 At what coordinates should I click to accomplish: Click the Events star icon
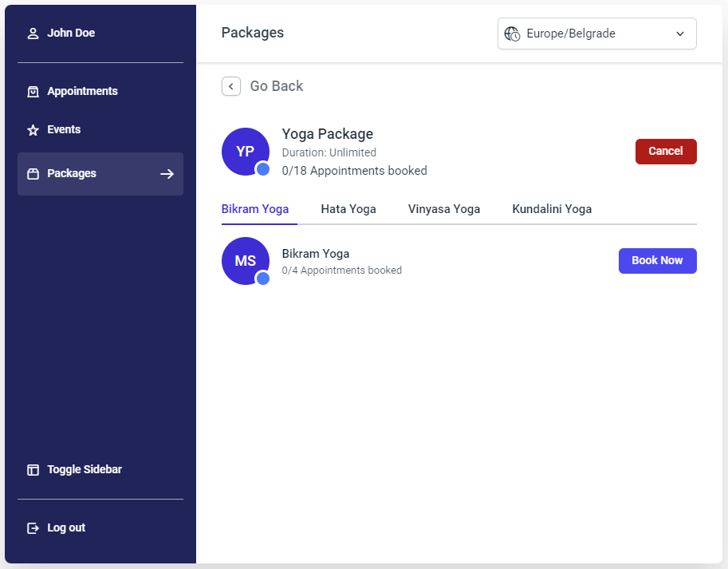pos(33,130)
